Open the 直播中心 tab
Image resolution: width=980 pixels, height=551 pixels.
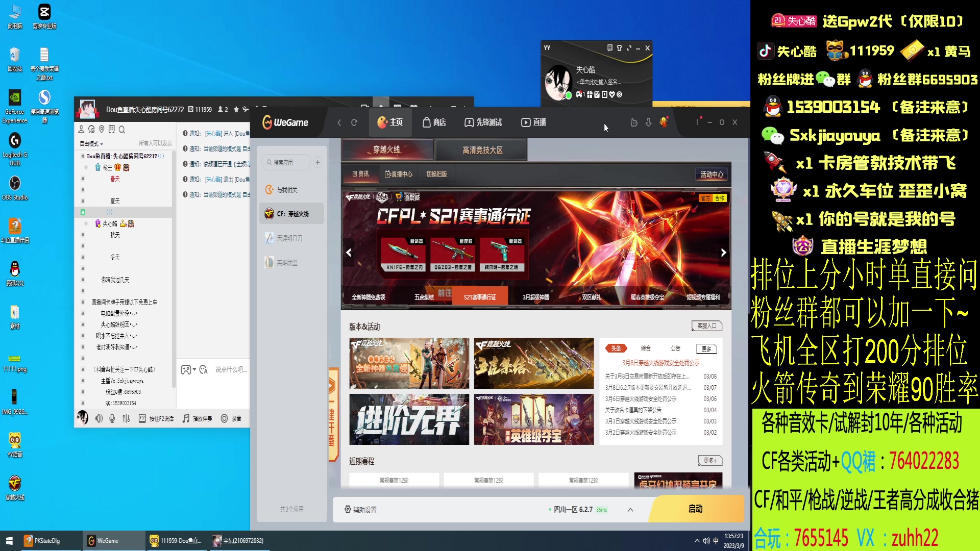point(398,174)
